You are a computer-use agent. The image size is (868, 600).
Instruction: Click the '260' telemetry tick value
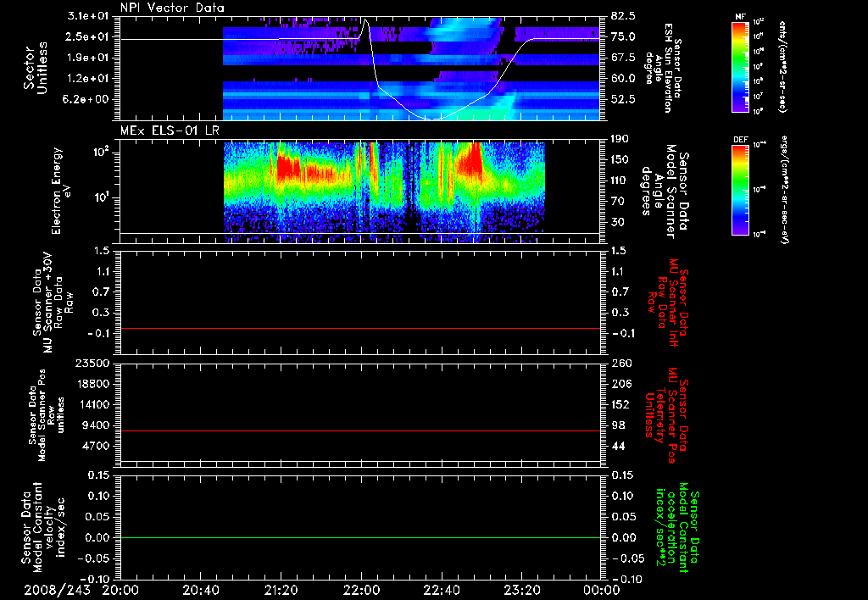click(621, 364)
